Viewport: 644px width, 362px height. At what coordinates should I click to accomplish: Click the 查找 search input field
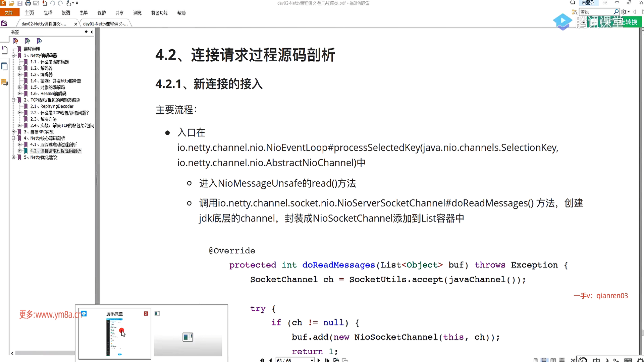(596, 12)
